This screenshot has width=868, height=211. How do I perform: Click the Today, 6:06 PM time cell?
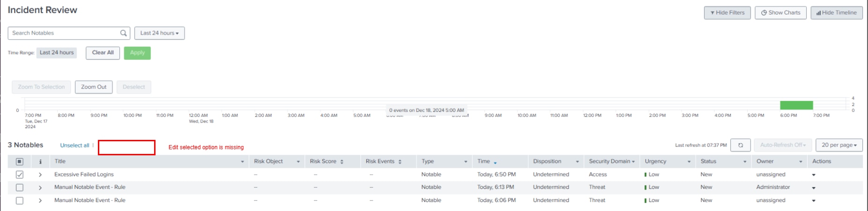point(497,200)
